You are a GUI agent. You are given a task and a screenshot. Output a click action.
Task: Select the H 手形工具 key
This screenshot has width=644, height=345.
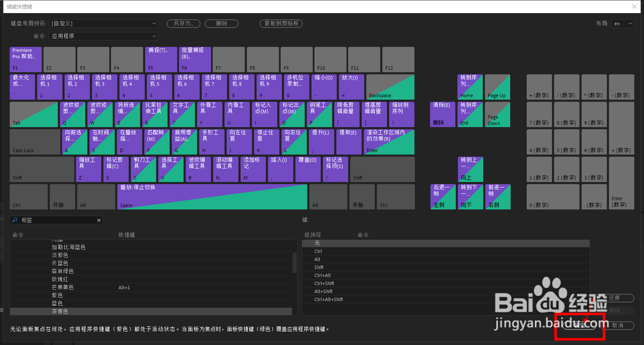(x=212, y=142)
